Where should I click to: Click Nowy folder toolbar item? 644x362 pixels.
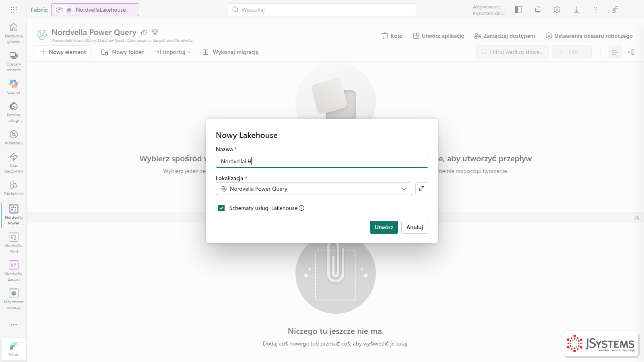click(122, 52)
